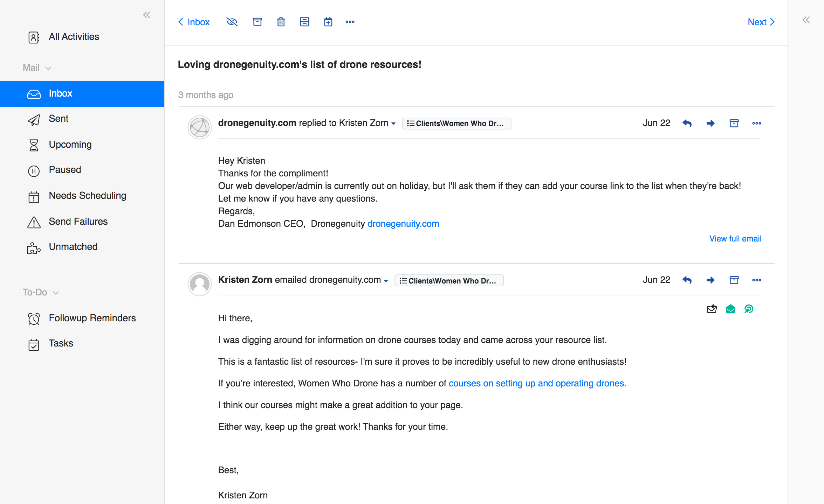The image size is (824, 504).
Task: Archive the conversation from the top toolbar
Action: (257, 22)
